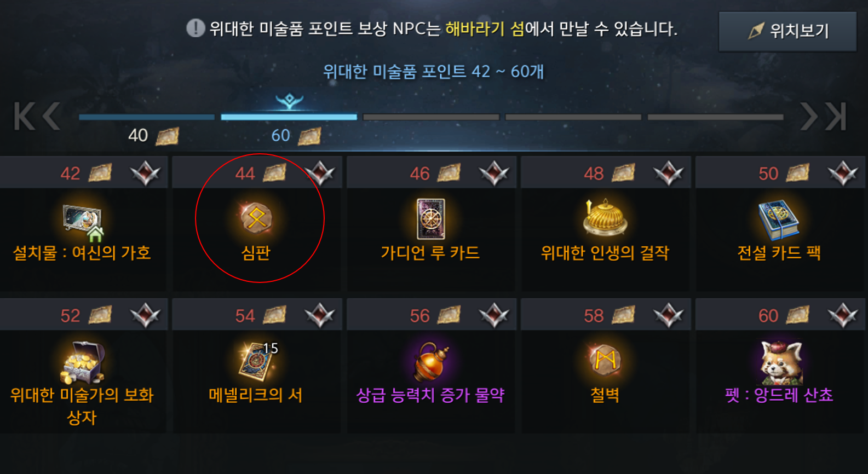Screen dimensions: 868x474
Task: Go to next reward page arrow
Action: click(x=809, y=116)
